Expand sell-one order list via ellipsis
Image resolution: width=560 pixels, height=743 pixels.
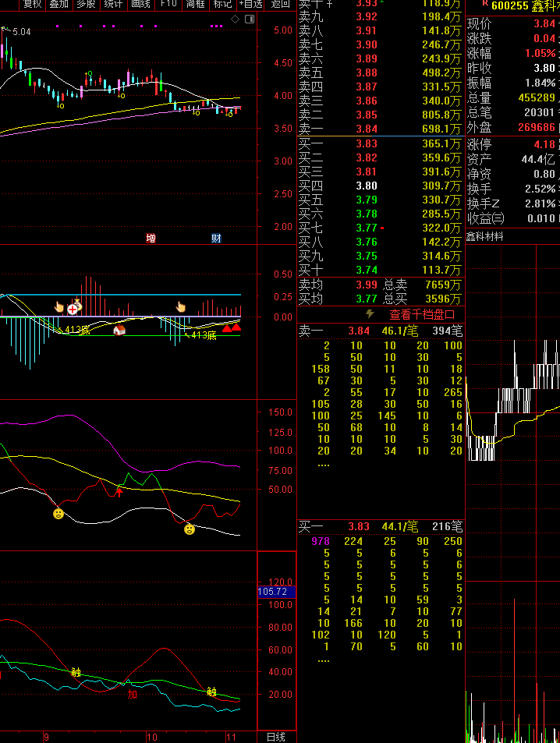[323, 465]
